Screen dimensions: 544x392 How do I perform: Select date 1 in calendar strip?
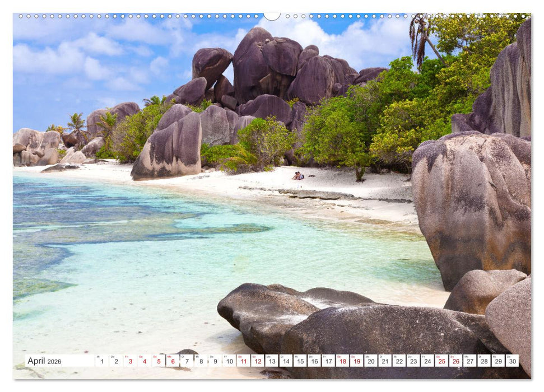click(x=102, y=361)
